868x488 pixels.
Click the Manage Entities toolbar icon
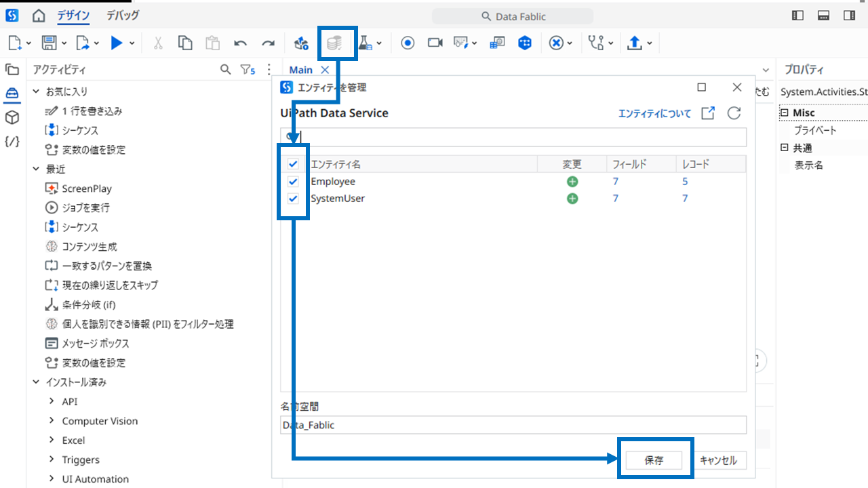pyautogui.click(x=334, y=43)
